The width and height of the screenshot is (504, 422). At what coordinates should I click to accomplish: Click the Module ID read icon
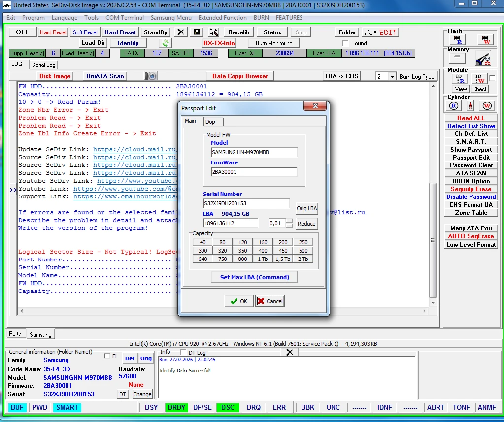[460, 79]
